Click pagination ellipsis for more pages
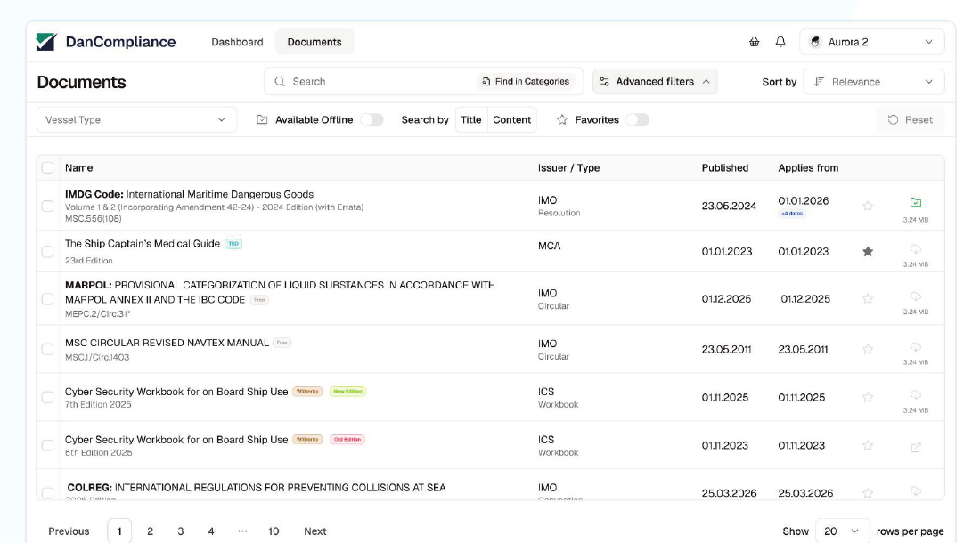 pos(242,531)
